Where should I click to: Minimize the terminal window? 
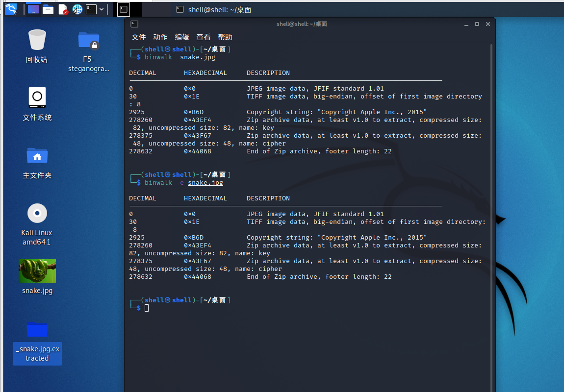466,24
